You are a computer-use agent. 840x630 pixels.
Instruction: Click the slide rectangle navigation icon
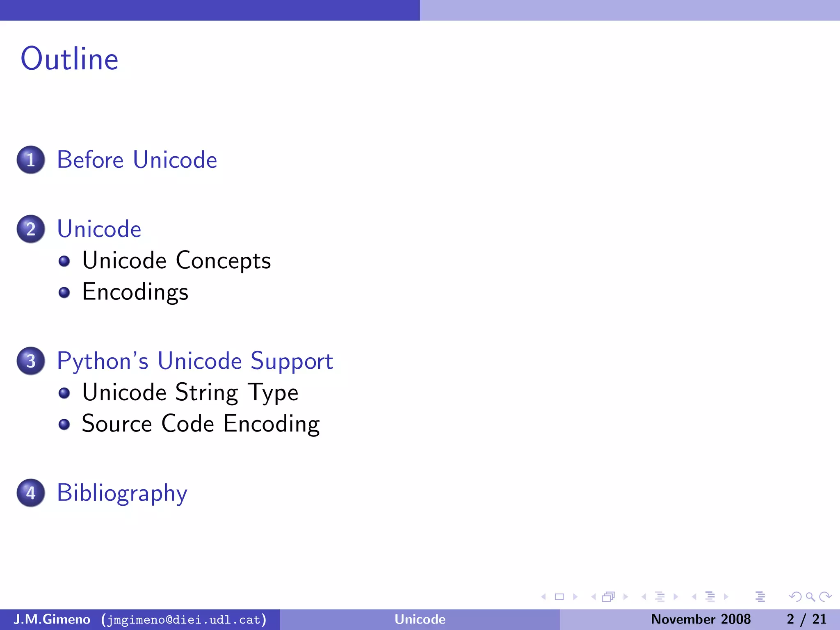pyautogui.click(x=559, y=597)
